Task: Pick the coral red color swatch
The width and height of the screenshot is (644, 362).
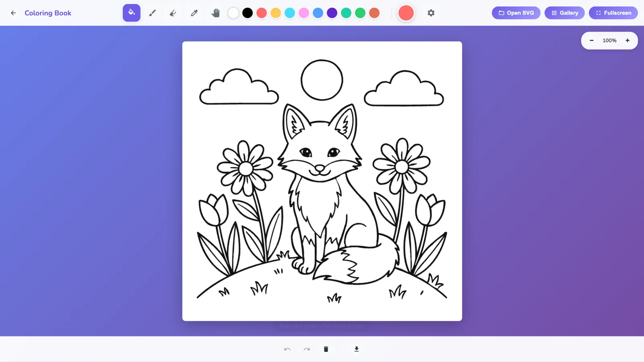Action: pos(262,13)
